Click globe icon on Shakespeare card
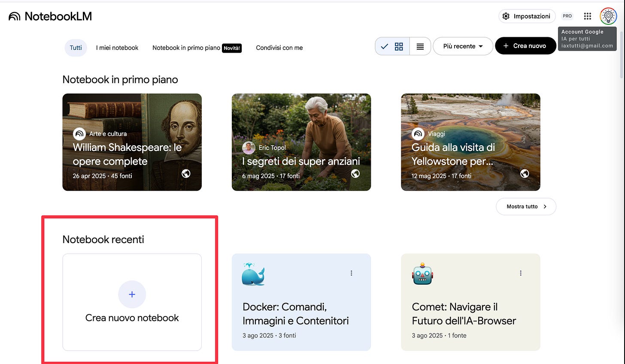The image size is (625, 364). tap(186, 173)
